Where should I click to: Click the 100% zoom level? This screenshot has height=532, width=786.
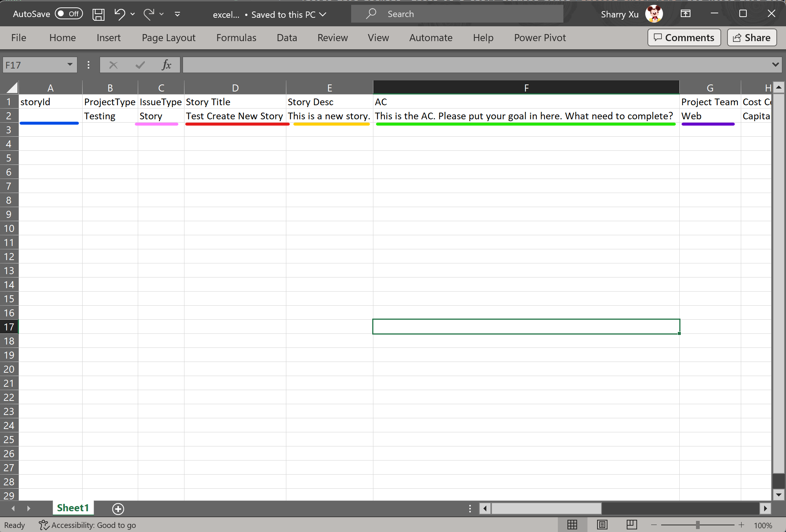pos(763,525)
